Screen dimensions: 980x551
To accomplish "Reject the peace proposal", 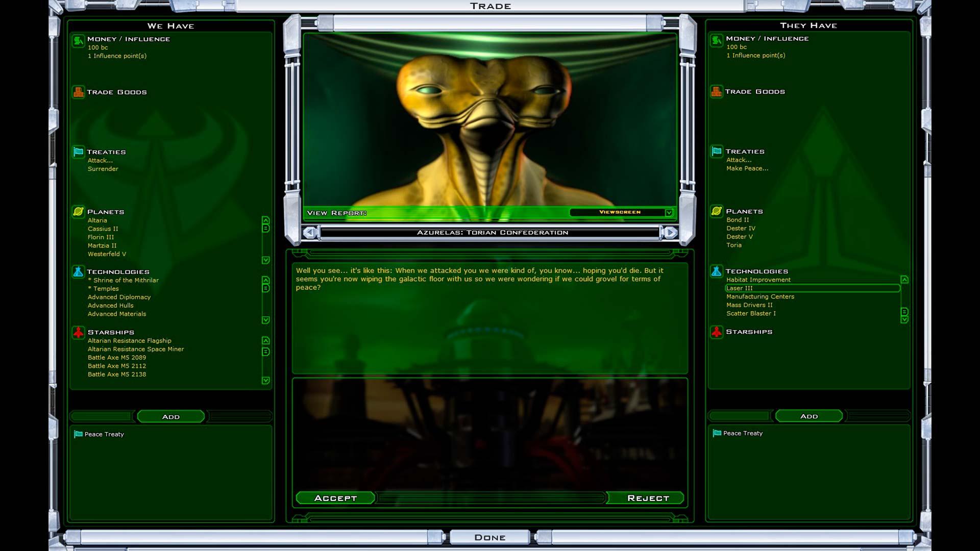I will click(647, 498).
